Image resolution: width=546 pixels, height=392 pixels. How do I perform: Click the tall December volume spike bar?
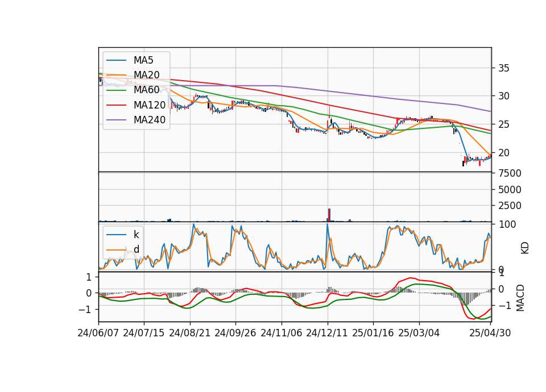(329, 215)
